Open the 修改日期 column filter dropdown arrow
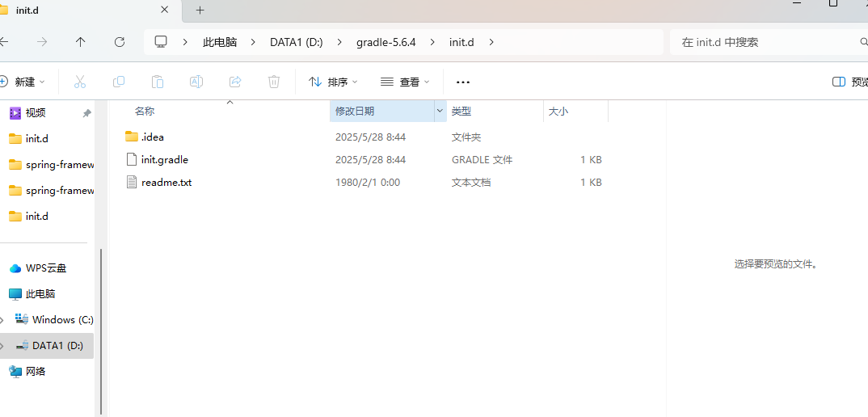Screen dimensions: 868x417 coord(440,112)
